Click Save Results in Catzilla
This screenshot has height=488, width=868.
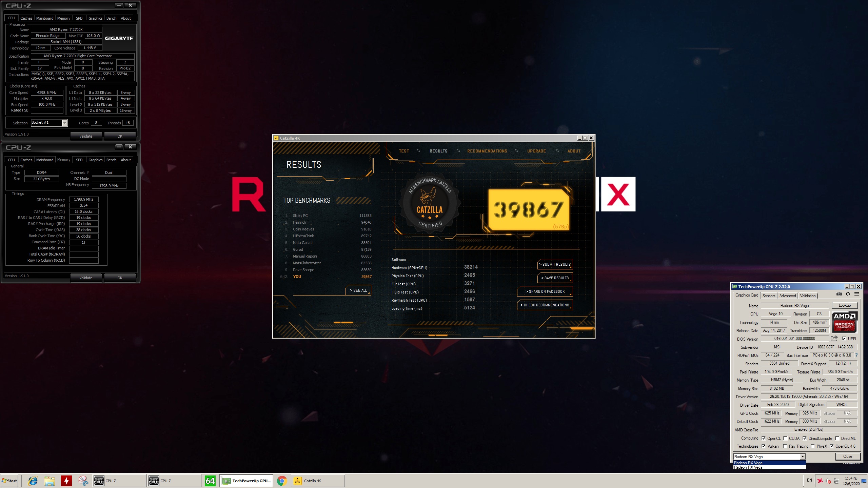pos(555,278)
